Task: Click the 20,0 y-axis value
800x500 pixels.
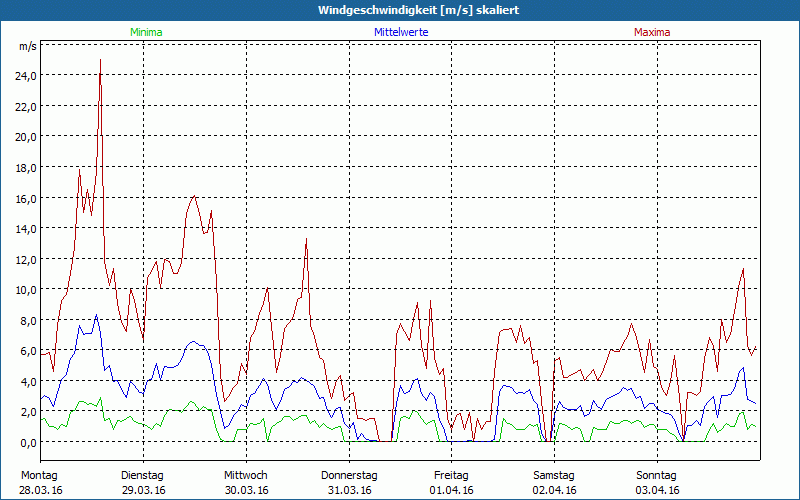Action: [x=26, y=137]
